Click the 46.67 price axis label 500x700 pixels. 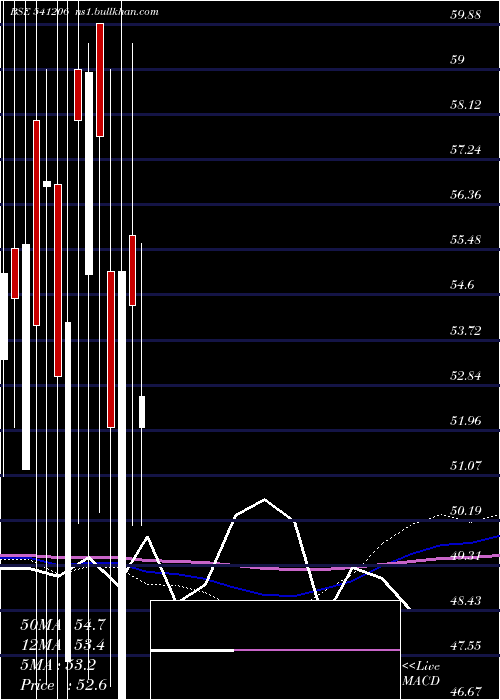click(x=465, y=692)
